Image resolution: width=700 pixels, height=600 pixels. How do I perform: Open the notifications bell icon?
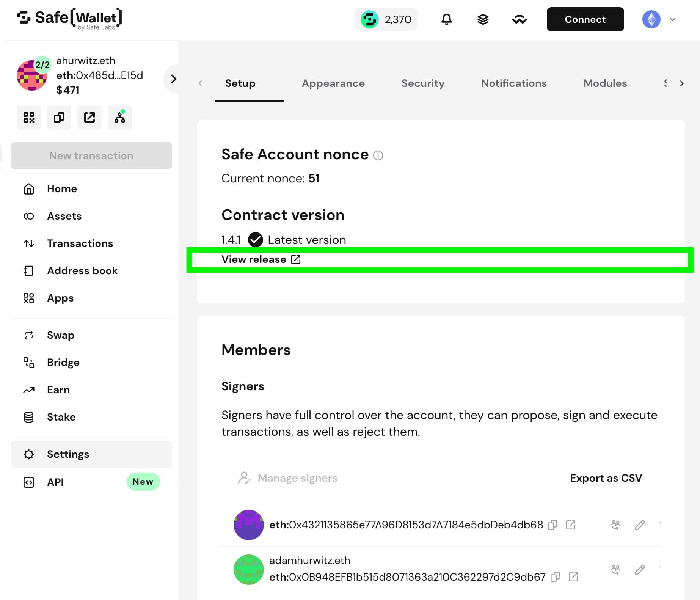point(446,19)
